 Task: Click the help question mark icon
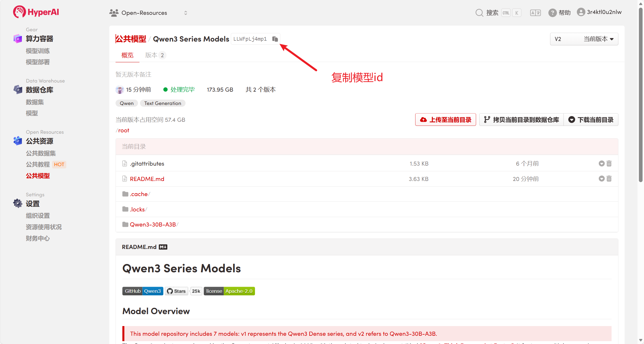point(552,13)
